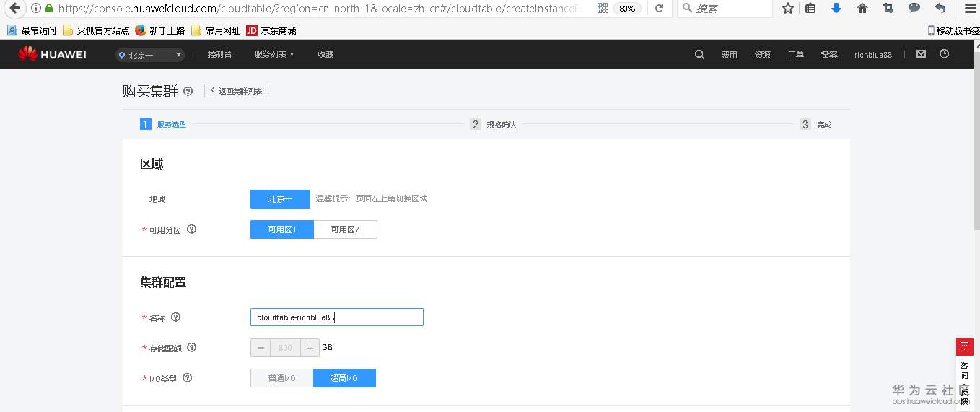Reset the 80% zoom level badge
Viewport: 980px width, 412px height.
click(627, 9)
